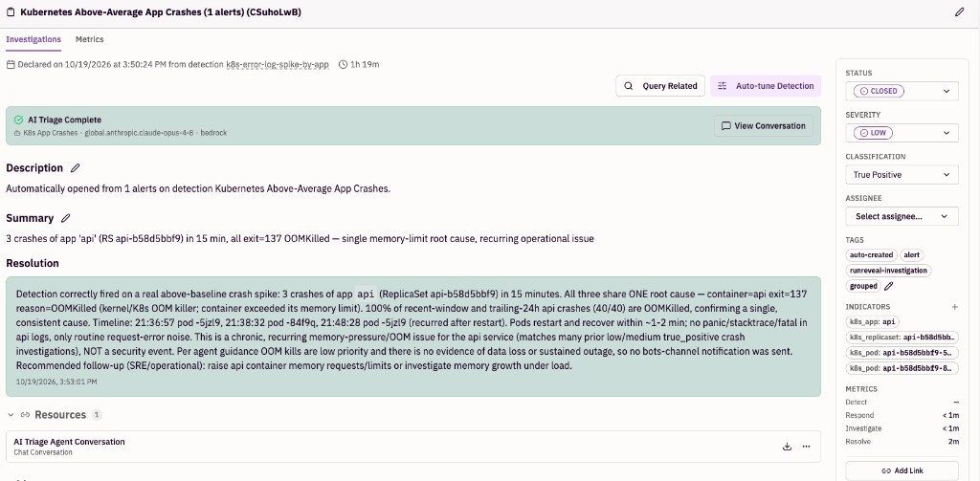Click the Query Related button
Screen dimensions: 980x481
coord(660,86)
